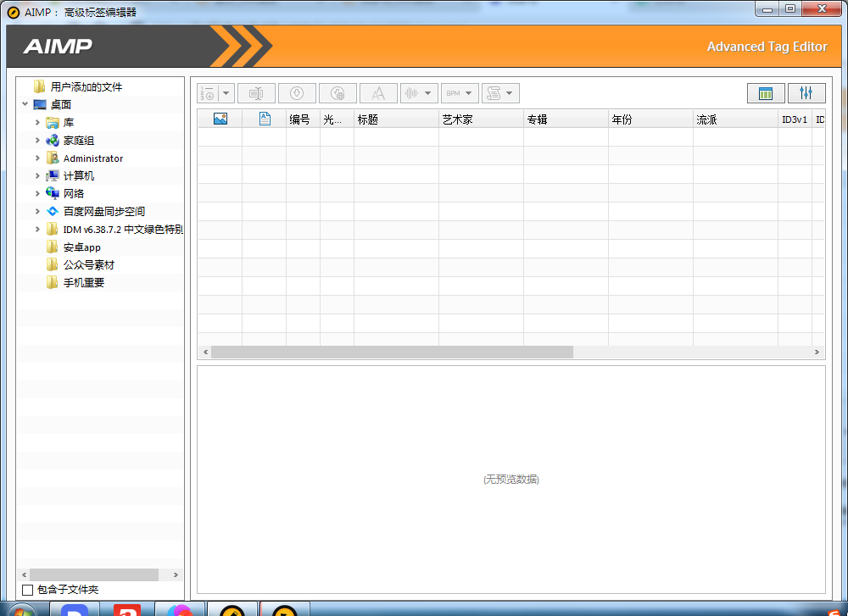
Task: Select the 家庭组 homegroup icon
Action: click(x=53, y=141)
